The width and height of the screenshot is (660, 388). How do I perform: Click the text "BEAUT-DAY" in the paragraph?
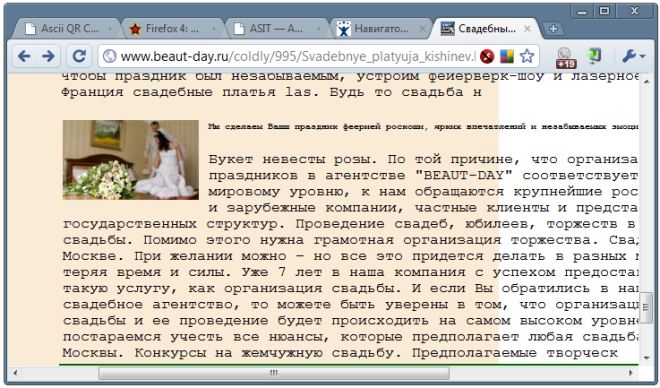click(463, 175)
